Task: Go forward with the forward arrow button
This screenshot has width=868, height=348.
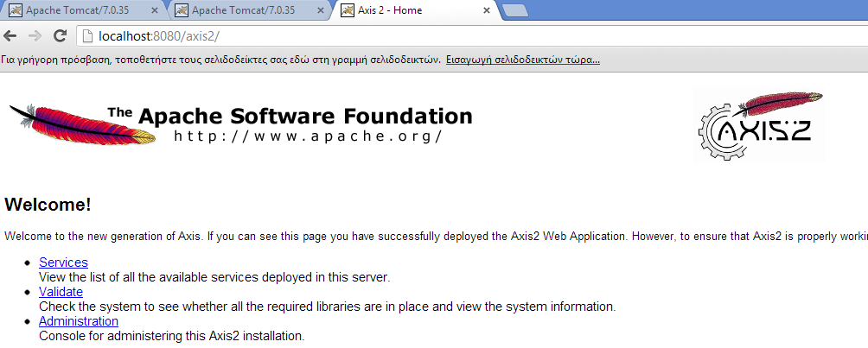Action: [35, 36]
